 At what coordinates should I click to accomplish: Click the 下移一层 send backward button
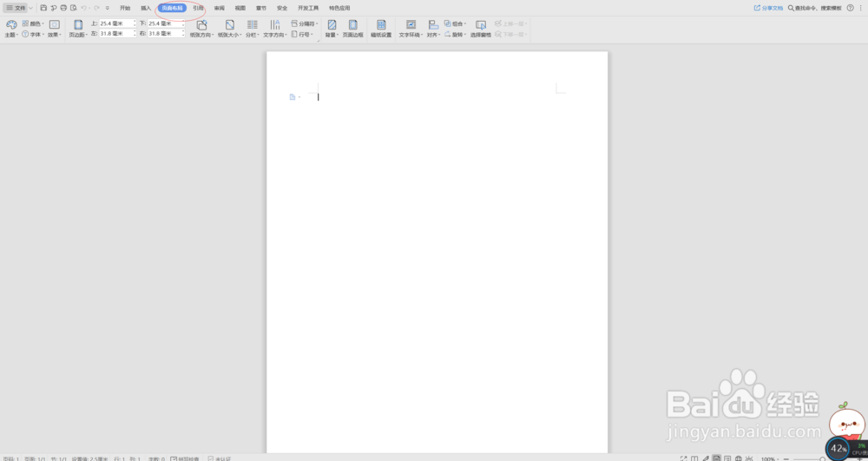tap(510, 35)
